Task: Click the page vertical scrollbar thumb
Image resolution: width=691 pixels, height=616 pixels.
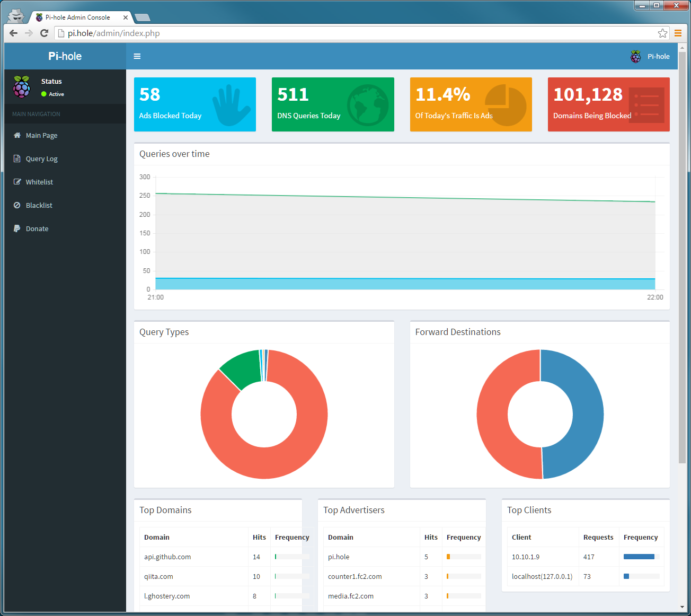Action: pos(682,258)
